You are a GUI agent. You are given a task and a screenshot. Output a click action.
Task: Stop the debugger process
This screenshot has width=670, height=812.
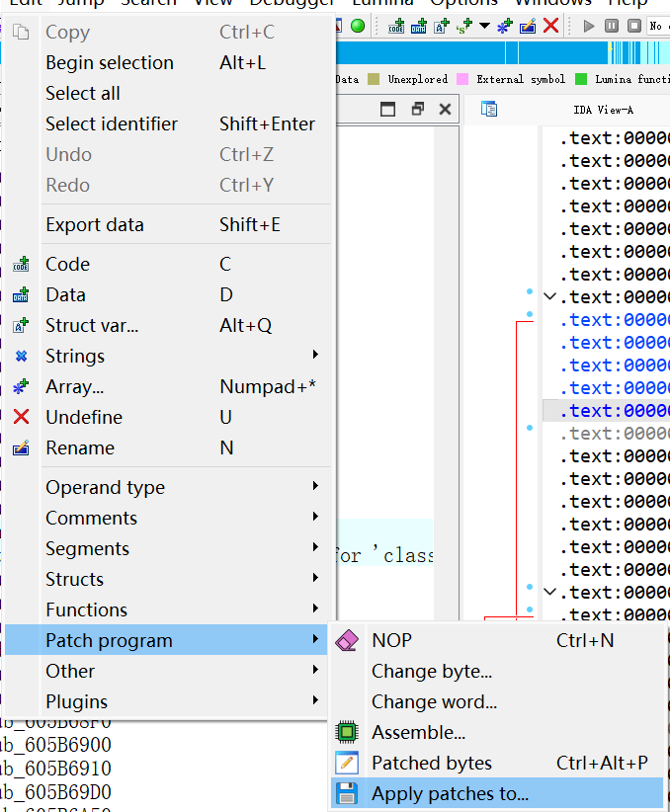[x=634, y=26]
